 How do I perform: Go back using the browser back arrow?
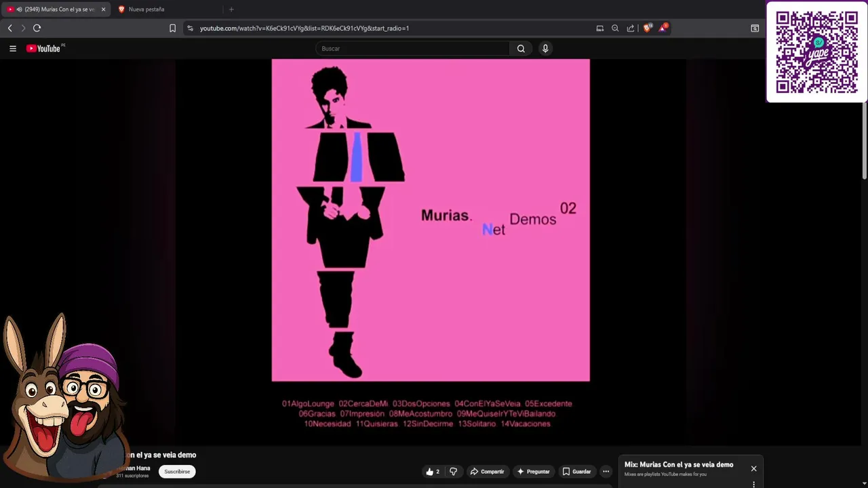(x=9, y=28)
